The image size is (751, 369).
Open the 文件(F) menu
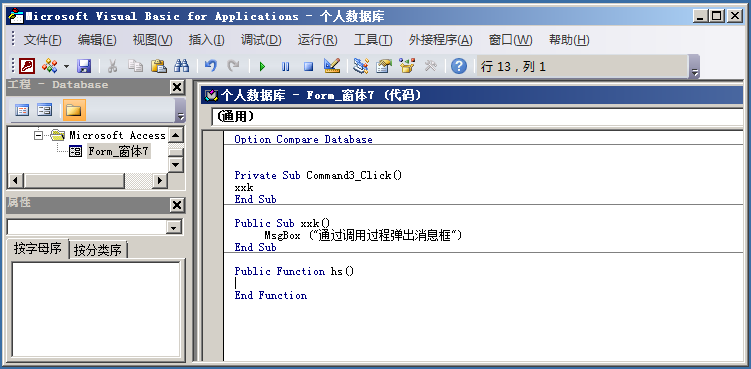[43, 40]
